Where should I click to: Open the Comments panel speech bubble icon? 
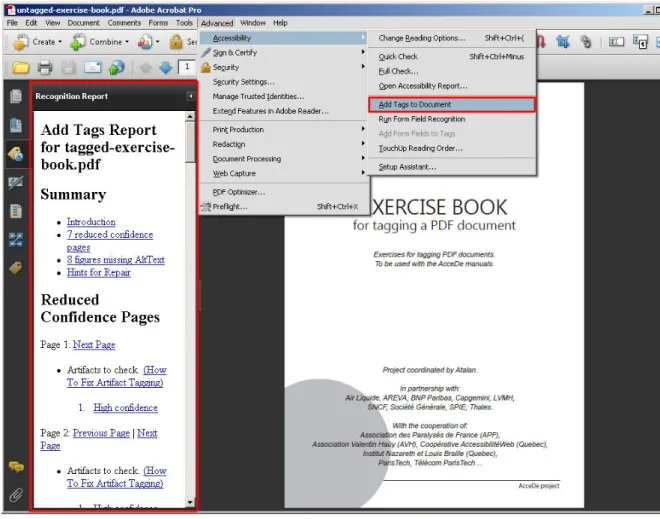[x=16, y=467]
